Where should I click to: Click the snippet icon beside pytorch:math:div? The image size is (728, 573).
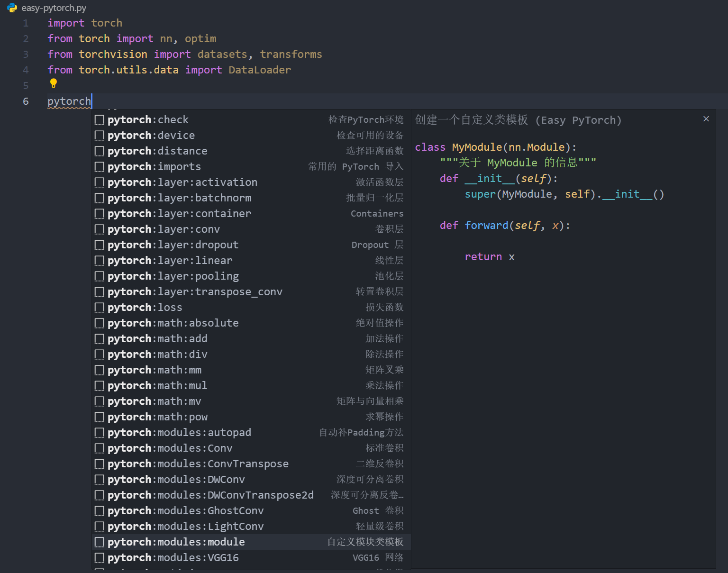(100, 355)
